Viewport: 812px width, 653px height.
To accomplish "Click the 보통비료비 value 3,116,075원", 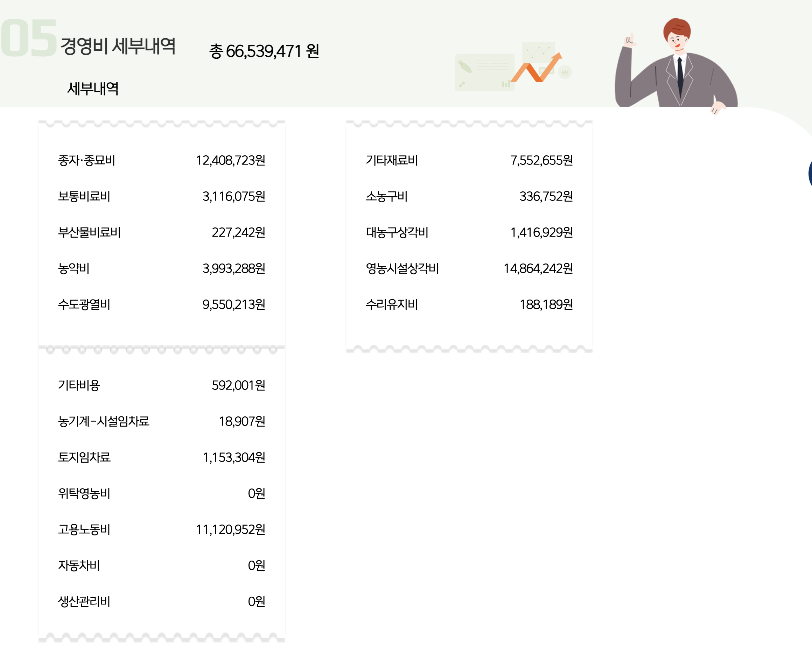I will pyautogui.click(x=233, y=197).
